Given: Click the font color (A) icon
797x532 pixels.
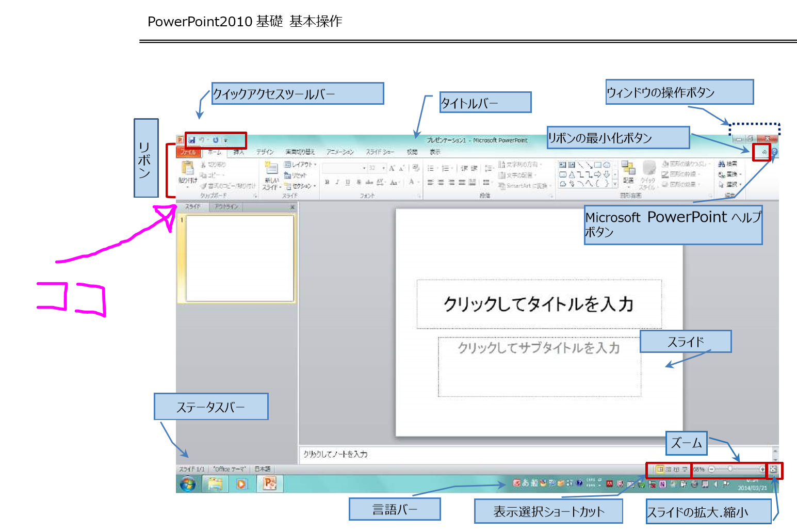Looking at the screenshot, I should tap(412, 182).
